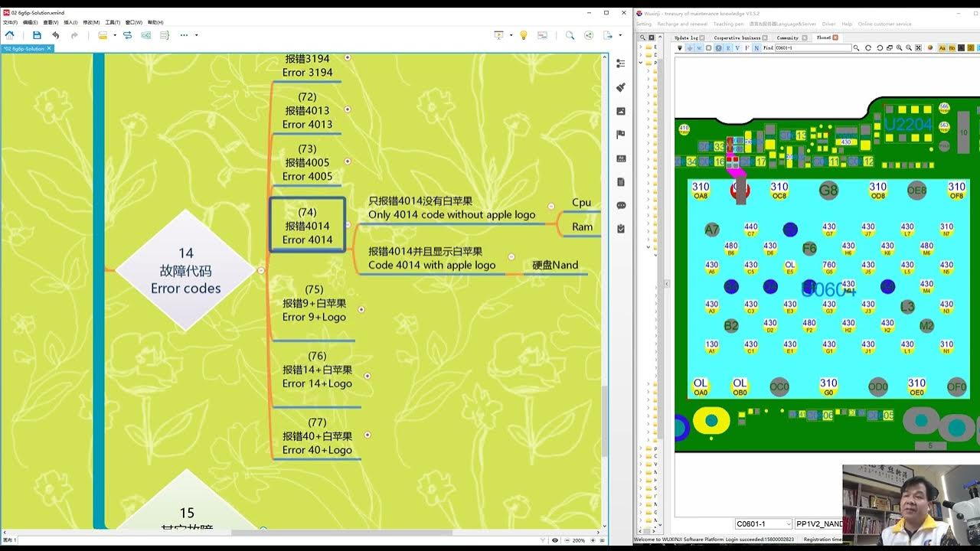Open the presentation mode dropdown arrow
The image size is (980, 551).
510,35
